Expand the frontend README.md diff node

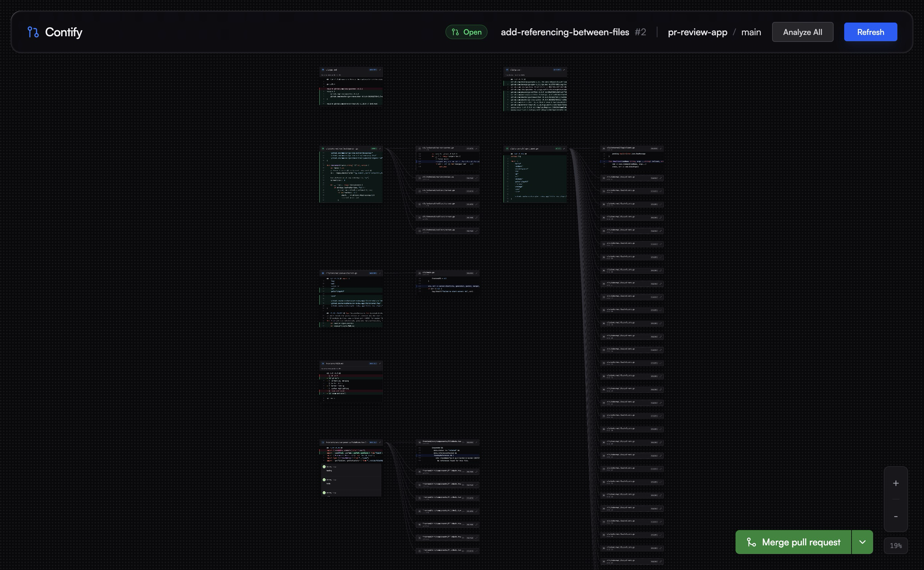tap(380, 363)
